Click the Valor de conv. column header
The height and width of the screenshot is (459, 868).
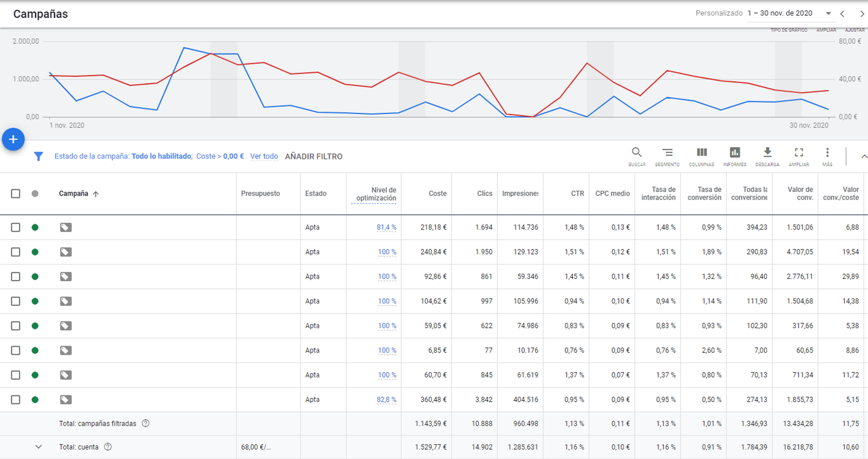800,194
